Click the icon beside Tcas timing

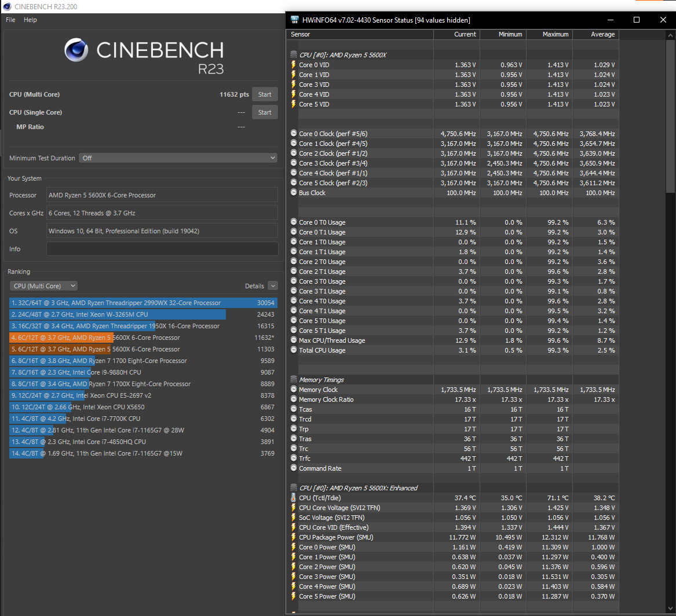pyautogui.click(x=294, y=409)
